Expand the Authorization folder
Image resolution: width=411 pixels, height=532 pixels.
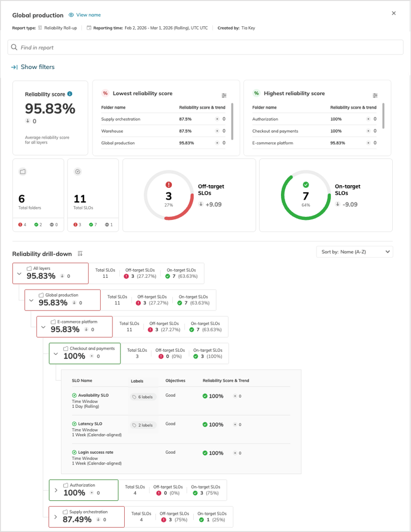[x=56, y=490]
